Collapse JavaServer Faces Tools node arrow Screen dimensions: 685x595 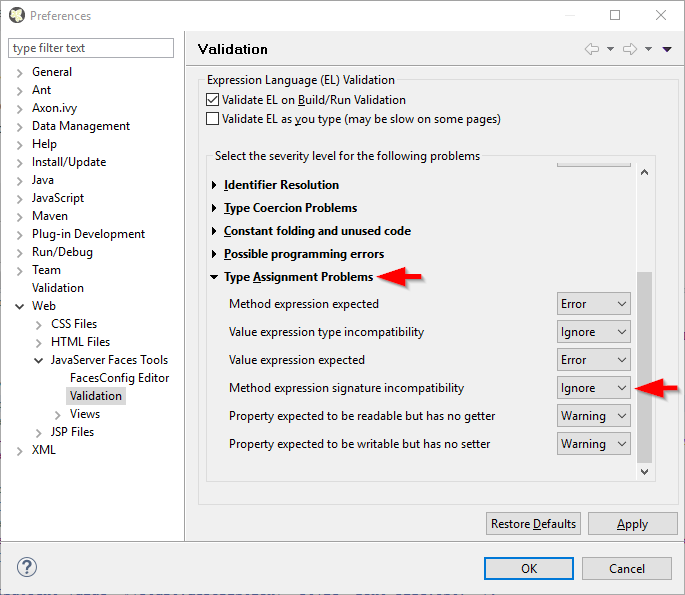38,360
